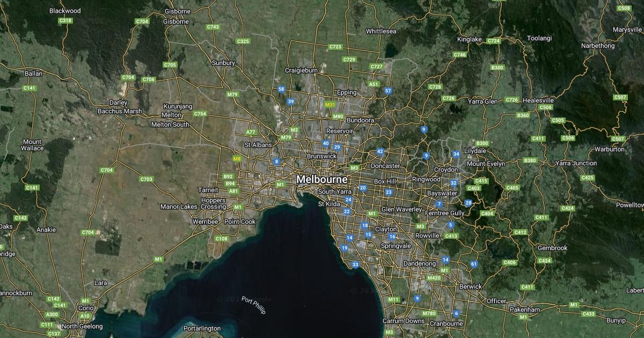
Task: Select the North Geelong label
Action: click(x=82, y=326)
